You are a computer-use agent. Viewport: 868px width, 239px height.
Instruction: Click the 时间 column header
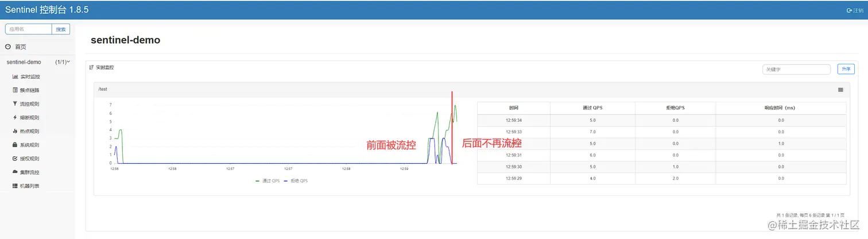514,108
